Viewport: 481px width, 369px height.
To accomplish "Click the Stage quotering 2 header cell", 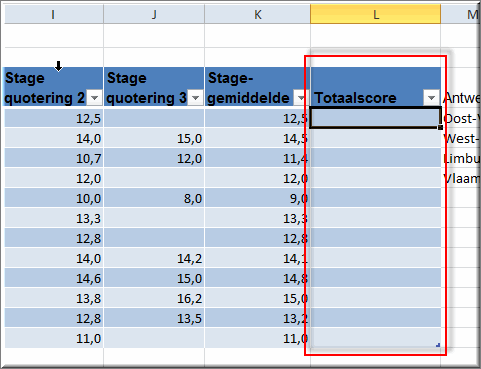I will click(x=53, y=87).
